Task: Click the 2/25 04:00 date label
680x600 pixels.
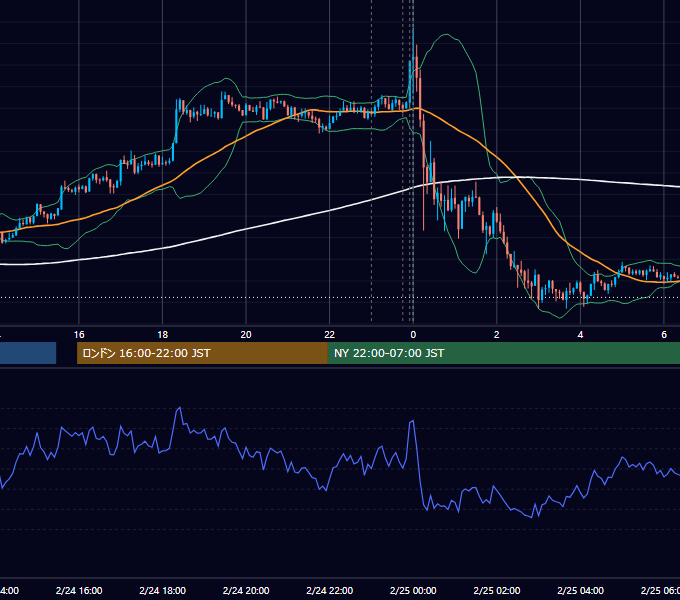Action: (580, 590)
